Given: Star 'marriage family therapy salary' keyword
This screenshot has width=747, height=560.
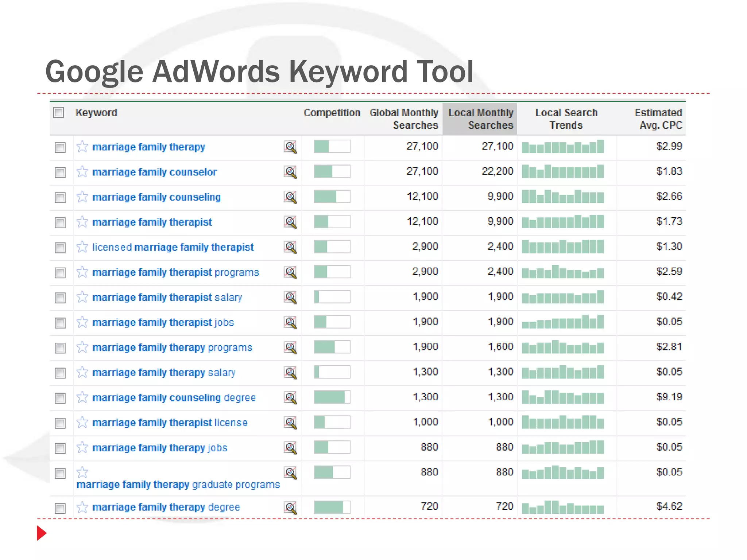Looking at the screenshot, I should (x=82, y=372).
